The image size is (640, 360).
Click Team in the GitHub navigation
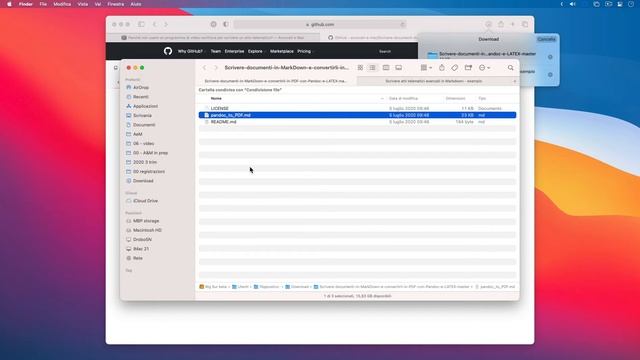(x=216, y=51)
